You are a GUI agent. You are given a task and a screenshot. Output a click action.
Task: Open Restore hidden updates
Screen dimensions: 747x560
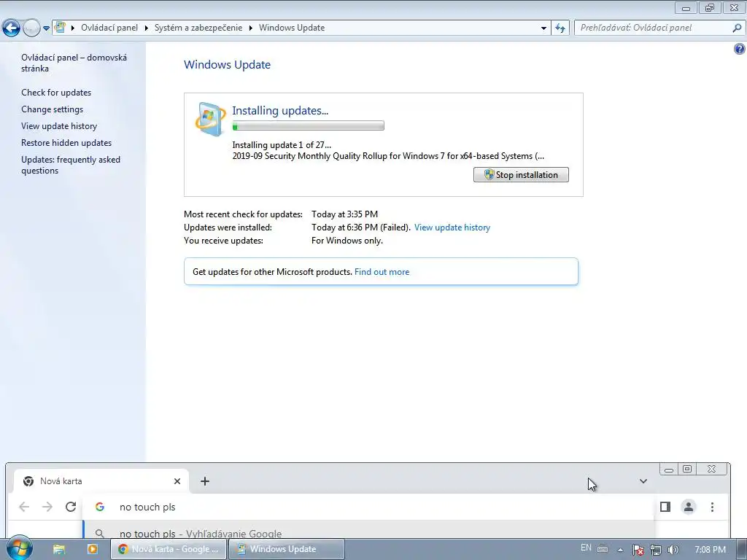(66, 142)
